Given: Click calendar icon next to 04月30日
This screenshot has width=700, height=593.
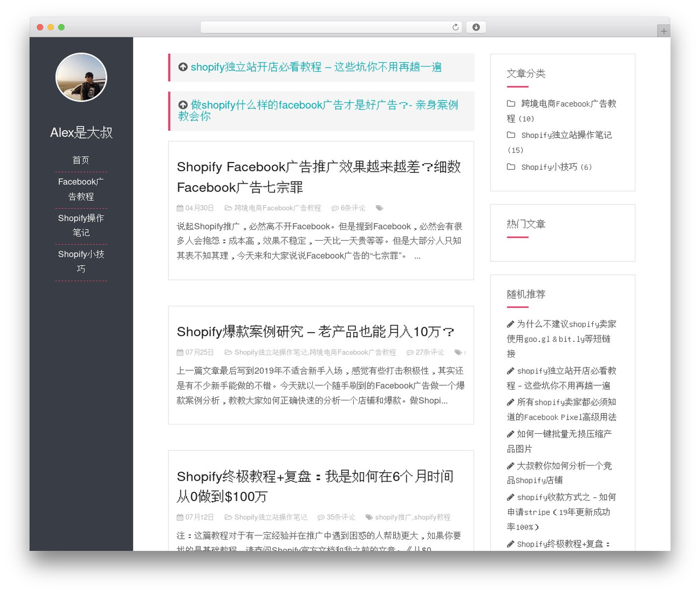Looking at the screenshot, I should coord(180,208).
